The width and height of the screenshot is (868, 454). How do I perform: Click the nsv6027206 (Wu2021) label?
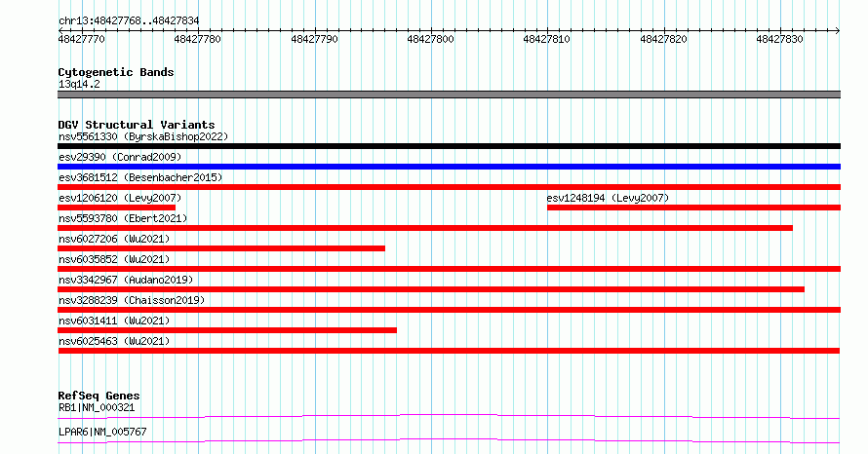point(114,239)
